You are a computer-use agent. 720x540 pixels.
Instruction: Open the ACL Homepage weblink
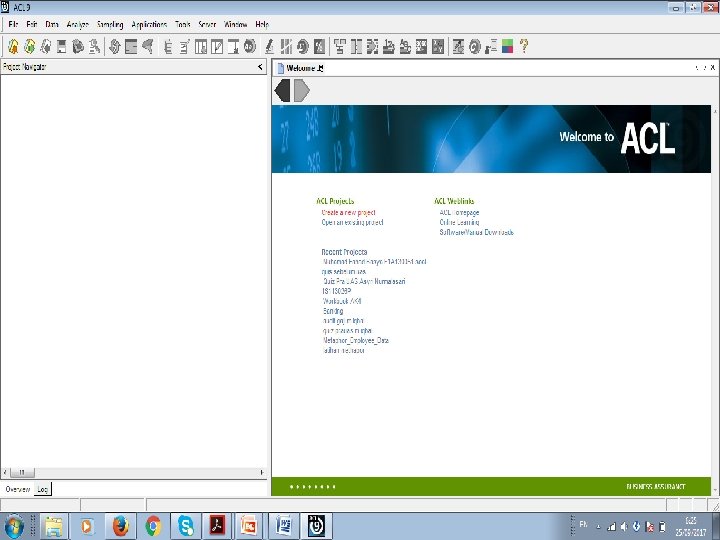point(459,213)
